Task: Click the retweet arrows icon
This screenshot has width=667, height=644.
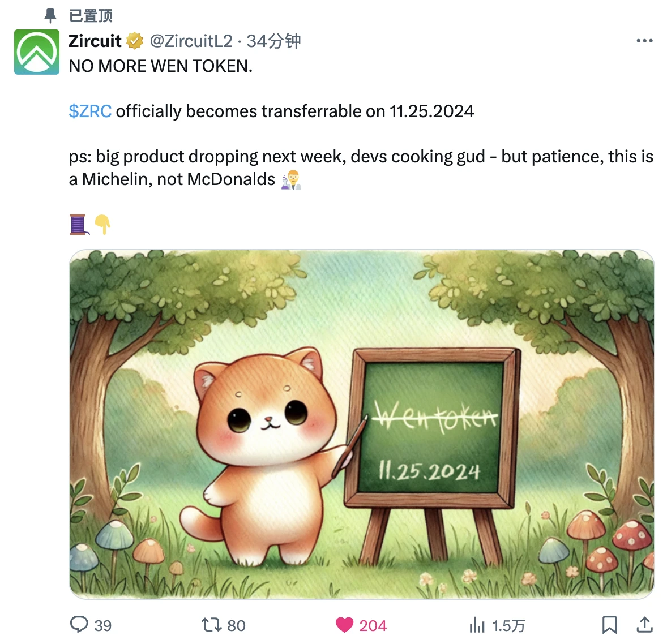Action: pyautogui.click(x=211, y=625)
